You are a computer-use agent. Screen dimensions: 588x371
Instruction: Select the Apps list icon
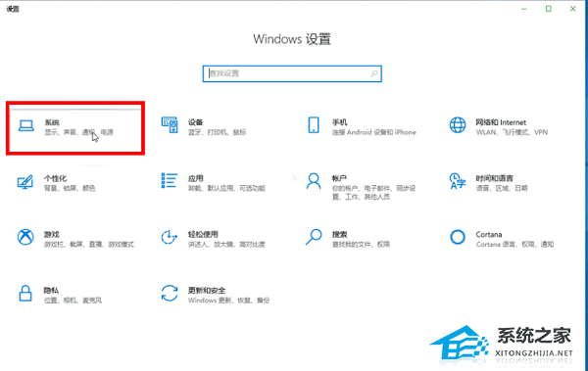click(x=170, y=181)
